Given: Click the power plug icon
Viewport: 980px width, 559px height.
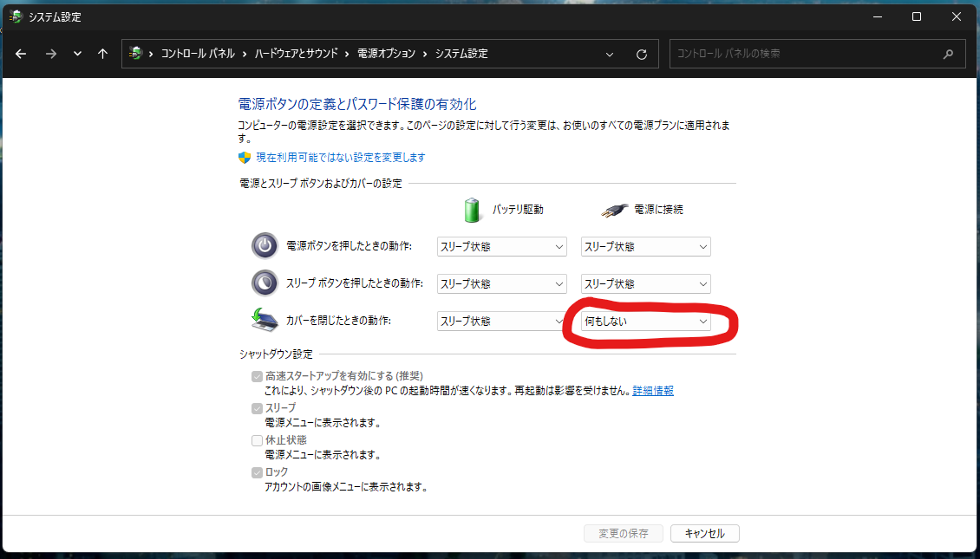Looking at the screenshot, I should pyautogui.click(x=614, y=210).
